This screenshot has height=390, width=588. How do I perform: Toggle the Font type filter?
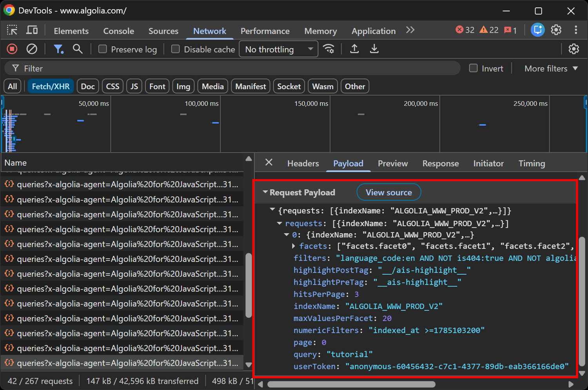(157, 86)
